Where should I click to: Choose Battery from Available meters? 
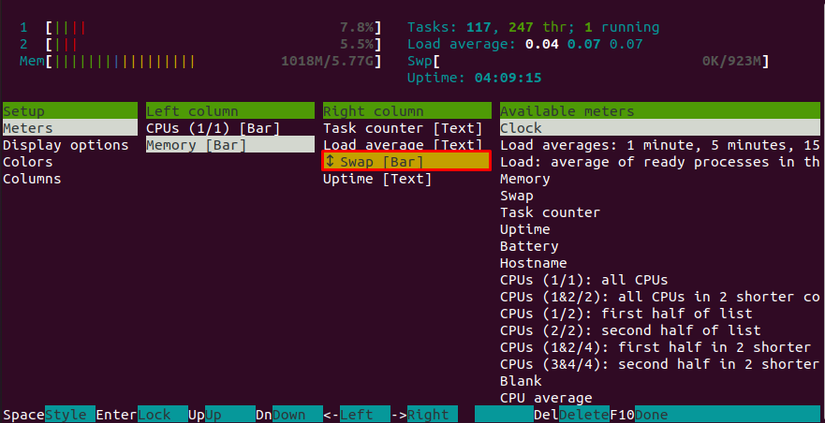(529, 246)
